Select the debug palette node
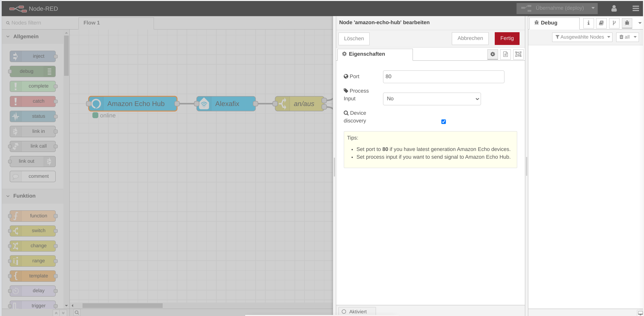Viewport: 644px width, 316px height. 33,71
